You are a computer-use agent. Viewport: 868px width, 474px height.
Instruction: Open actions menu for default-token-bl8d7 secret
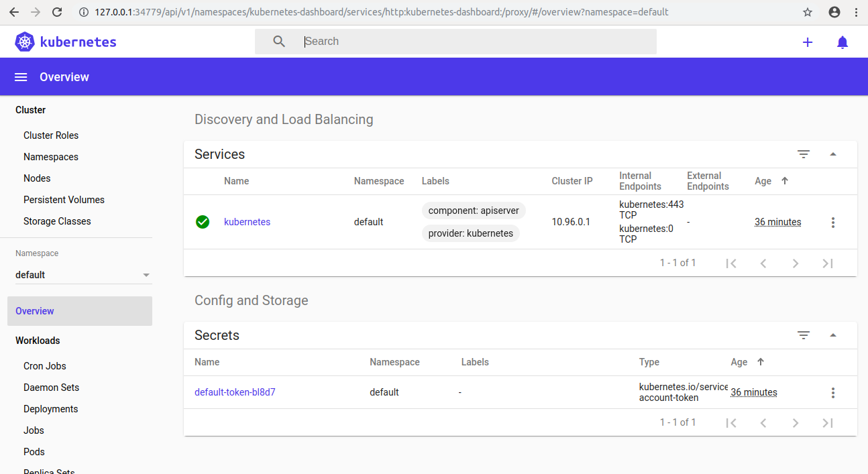[x=833, y=393]
